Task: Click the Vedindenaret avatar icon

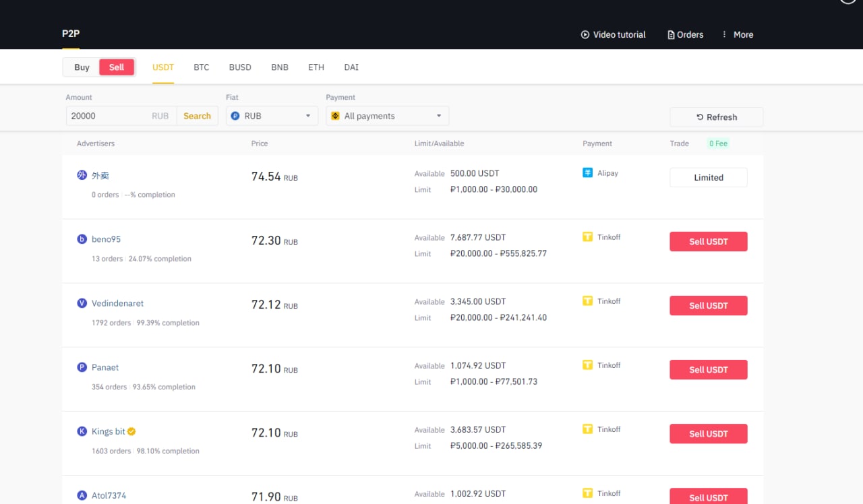Action: pos(82,303)
